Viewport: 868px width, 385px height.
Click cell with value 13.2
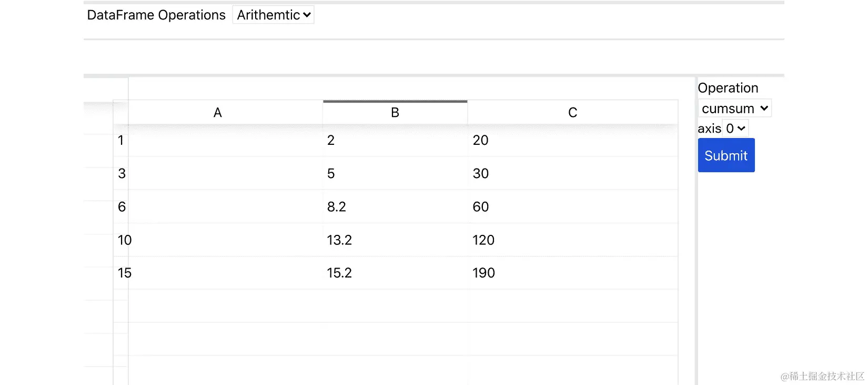[x=395, y=240]
